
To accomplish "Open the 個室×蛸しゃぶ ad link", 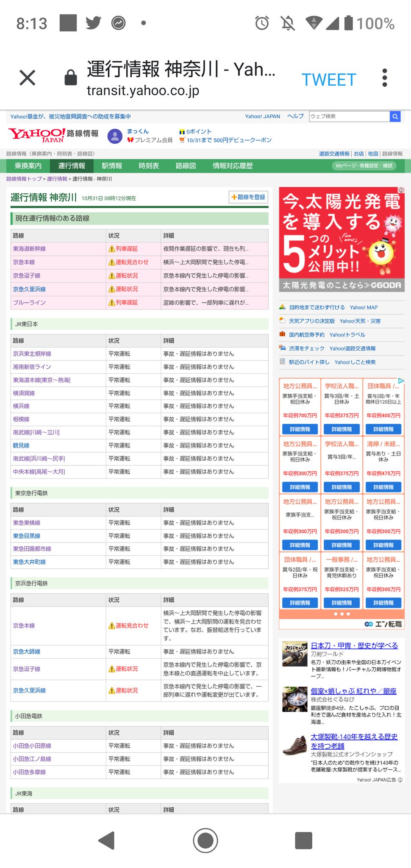I will point(353,691).
